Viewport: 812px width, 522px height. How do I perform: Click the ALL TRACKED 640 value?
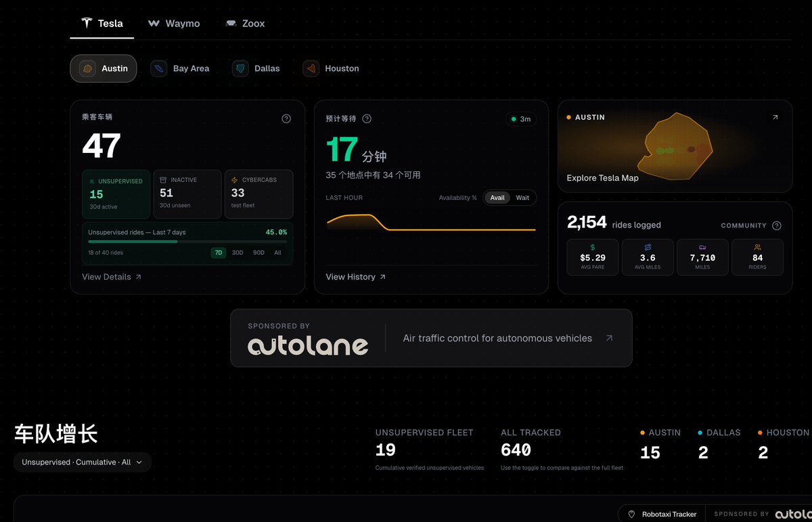click(x=516, y=450)
